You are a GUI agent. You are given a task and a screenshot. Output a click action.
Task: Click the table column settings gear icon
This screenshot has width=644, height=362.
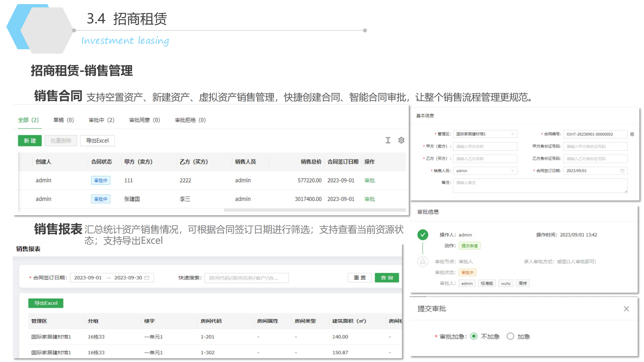pyautogui.click(x=401, y=140)
